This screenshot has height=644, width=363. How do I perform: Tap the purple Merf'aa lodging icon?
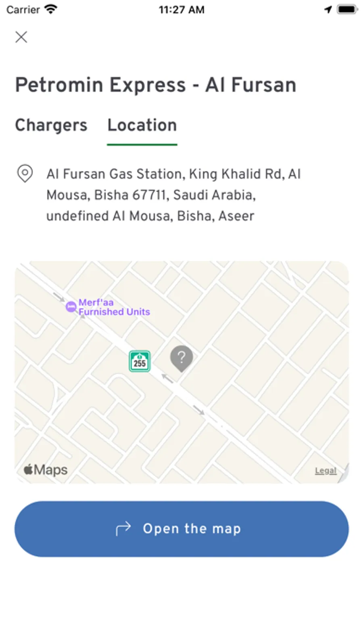pos(71,307)
